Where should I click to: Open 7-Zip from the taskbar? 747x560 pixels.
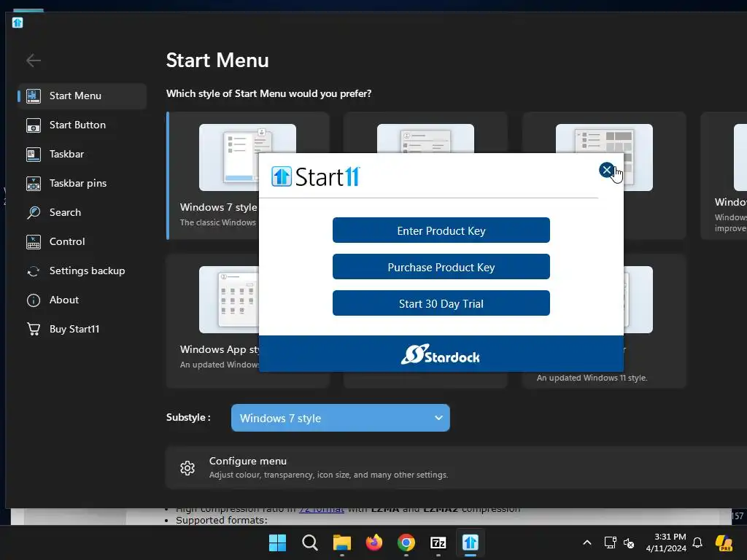[x=438, y=542]
